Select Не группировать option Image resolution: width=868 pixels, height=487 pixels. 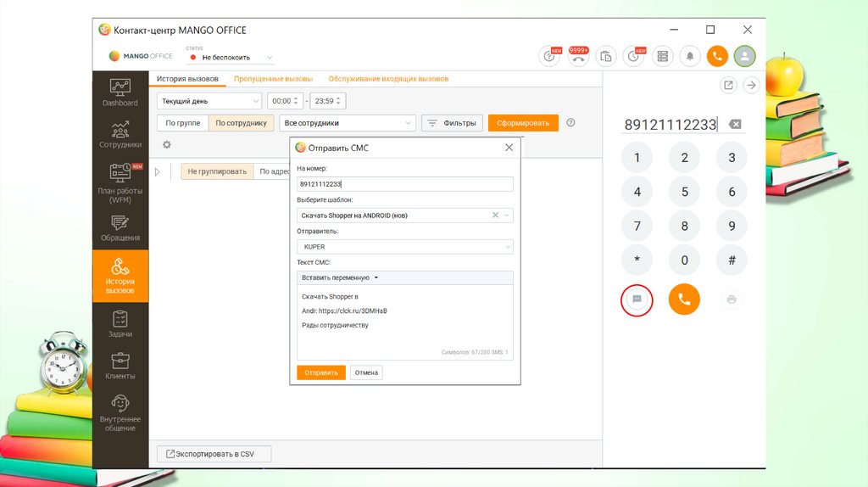tap(217, 171)
